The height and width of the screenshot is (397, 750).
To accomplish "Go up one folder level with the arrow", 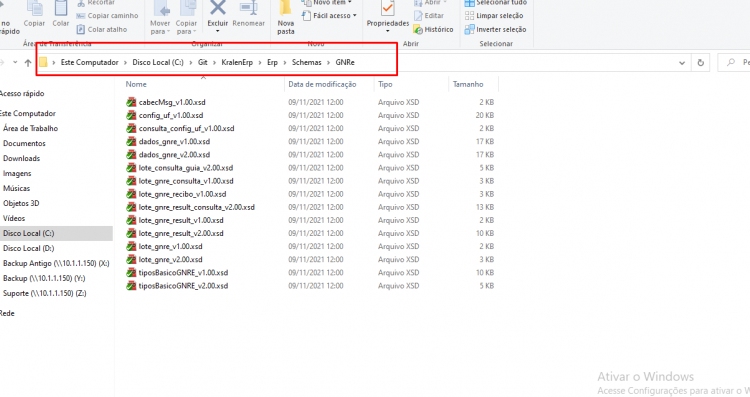I will (28, 63).
